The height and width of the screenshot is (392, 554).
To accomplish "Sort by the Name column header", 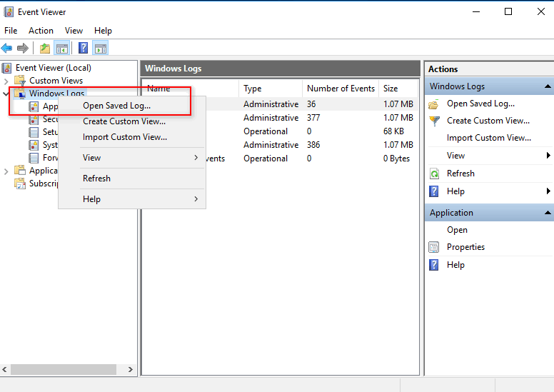I will 191,89.
